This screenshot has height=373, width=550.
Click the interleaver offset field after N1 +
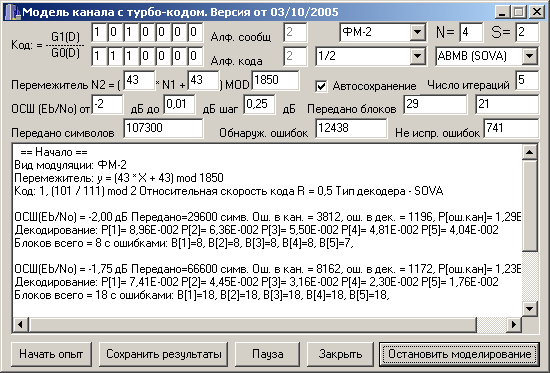point(203,80)
